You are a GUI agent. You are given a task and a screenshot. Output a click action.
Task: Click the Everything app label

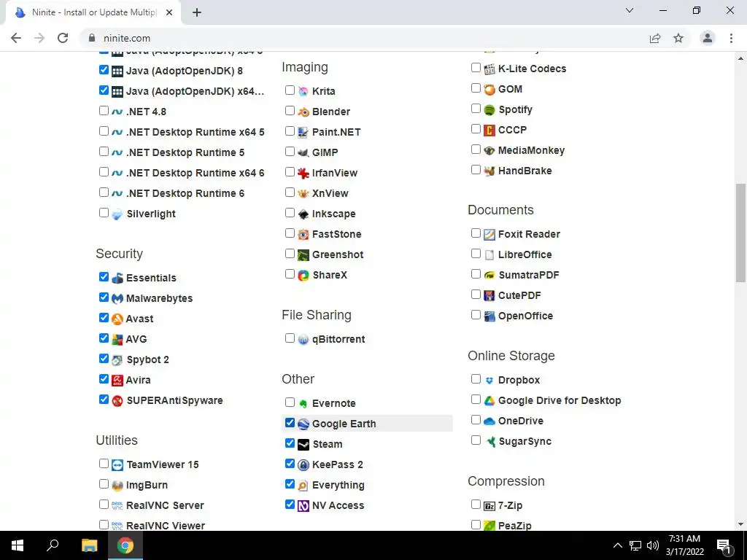tap(338, 485)
